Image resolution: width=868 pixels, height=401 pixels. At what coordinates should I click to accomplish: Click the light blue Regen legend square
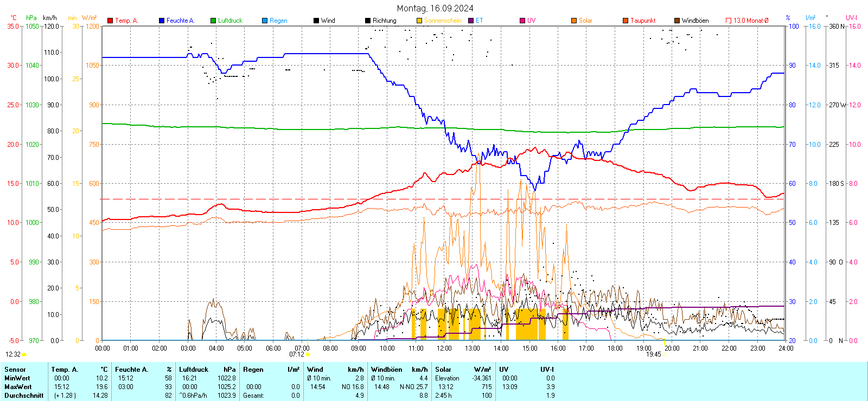click(x=265, y=21)
